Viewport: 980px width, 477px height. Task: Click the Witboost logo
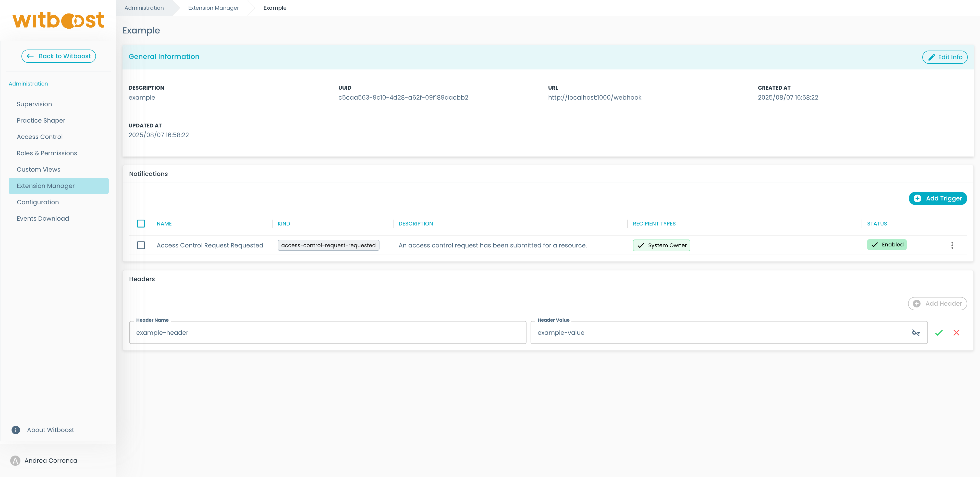pos(58,21)
